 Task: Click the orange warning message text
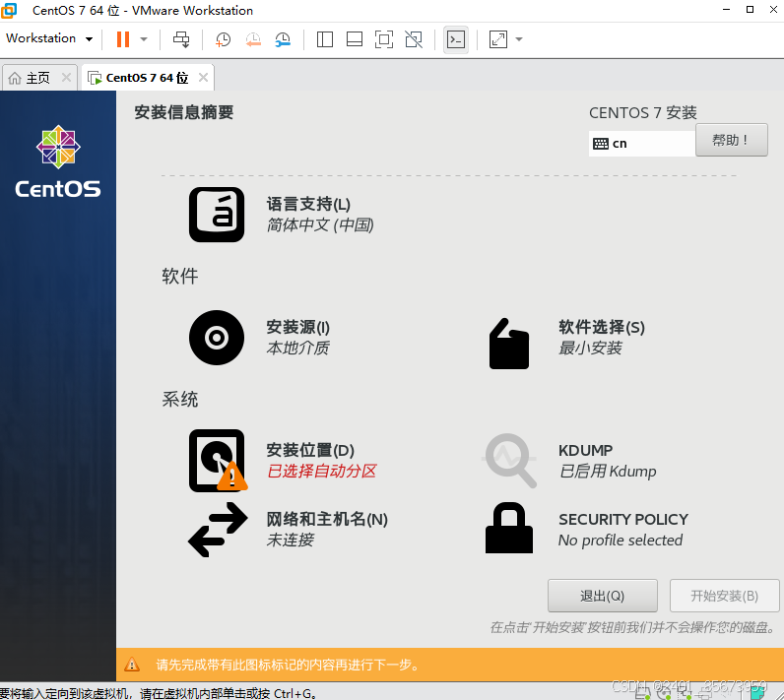point(287,665)
